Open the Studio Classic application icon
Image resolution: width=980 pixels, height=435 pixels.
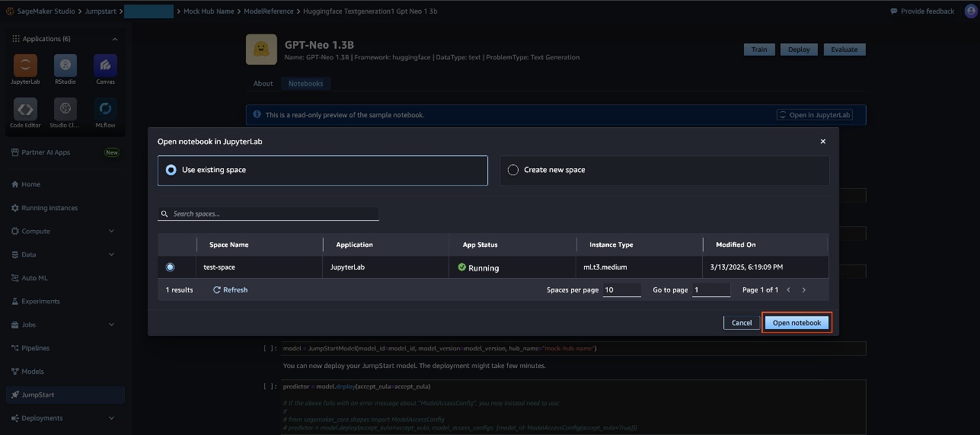click(x=65, y=109)
